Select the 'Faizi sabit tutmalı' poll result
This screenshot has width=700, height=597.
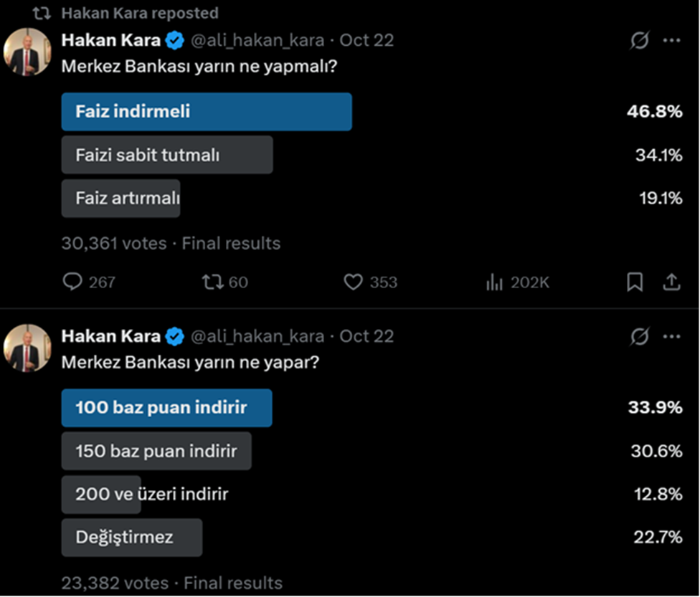(x=167, y=155)
